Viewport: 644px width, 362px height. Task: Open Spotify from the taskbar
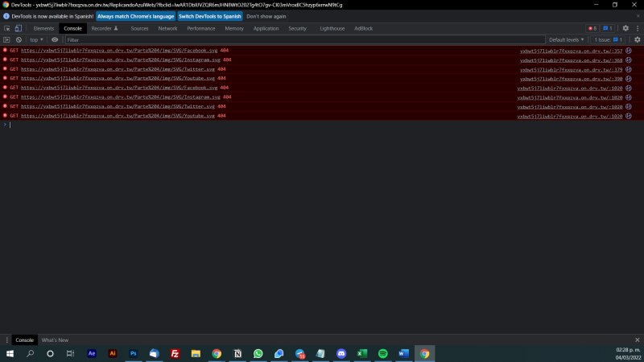pos(383,353)
